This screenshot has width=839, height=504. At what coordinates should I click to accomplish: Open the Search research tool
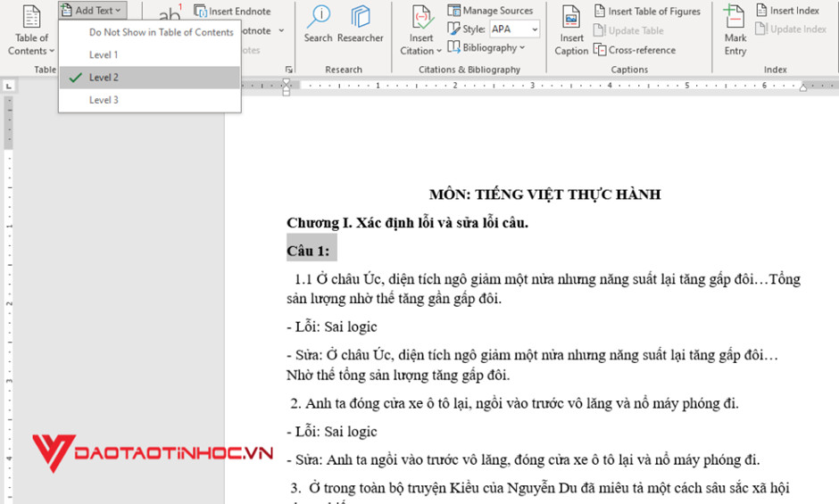click(x=319, y=25)
